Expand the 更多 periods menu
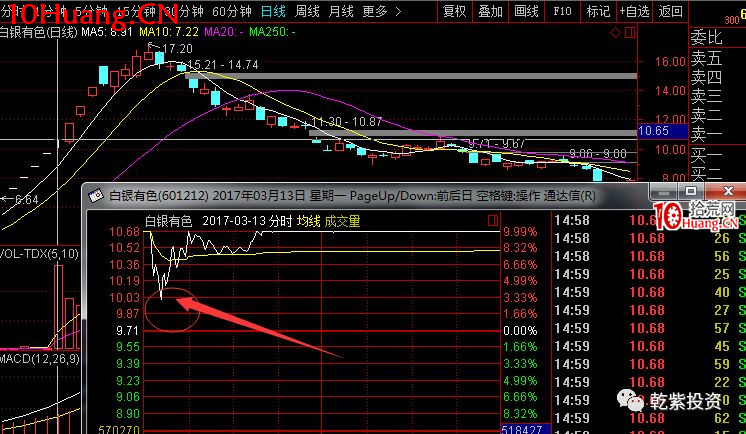This screenshot has width=746, height=434. pyautogui.click(x=382, y=11)
